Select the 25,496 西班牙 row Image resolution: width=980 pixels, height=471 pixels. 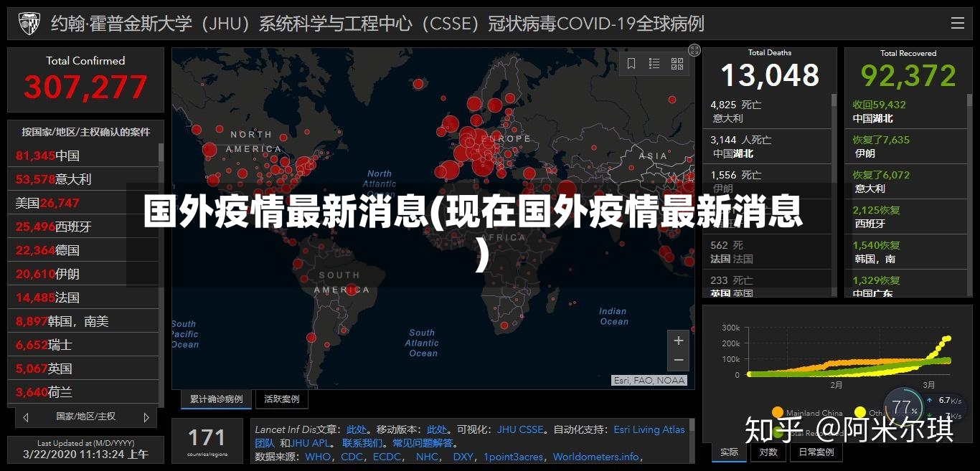click(x=83, y=227)
